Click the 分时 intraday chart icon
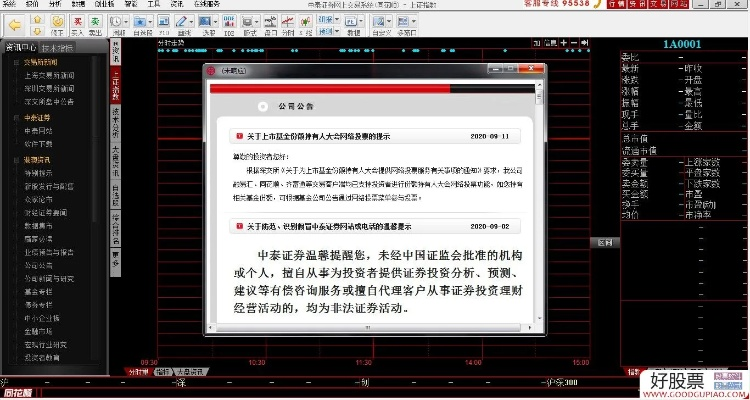This screenshot has height=400, width=750. coord(287,22)
